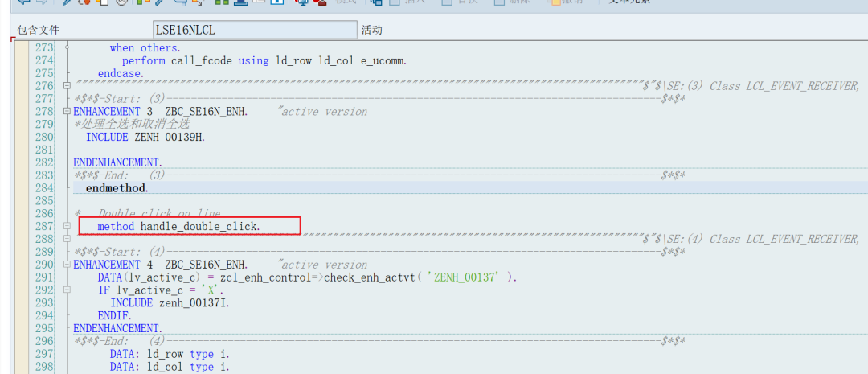Screen dimensions: 868x374
Task: Click the '活动' status text
Action: click(x=371, y=30)
